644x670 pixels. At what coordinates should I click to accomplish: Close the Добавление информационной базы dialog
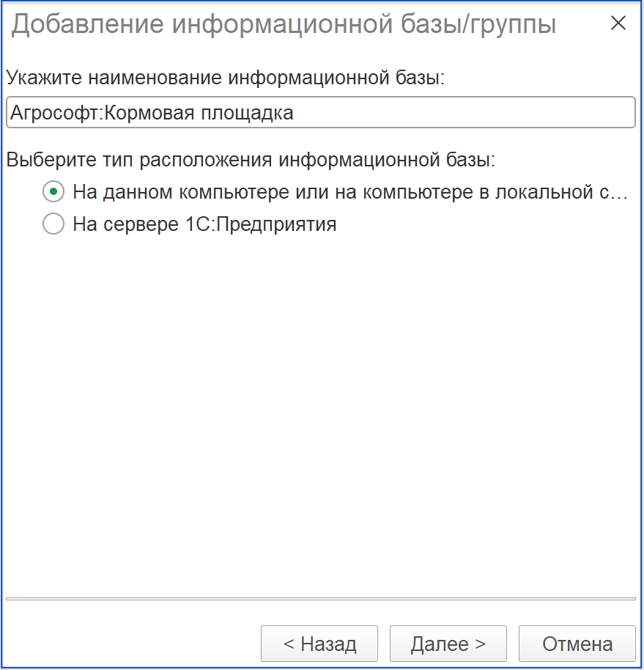pos(618,23)
